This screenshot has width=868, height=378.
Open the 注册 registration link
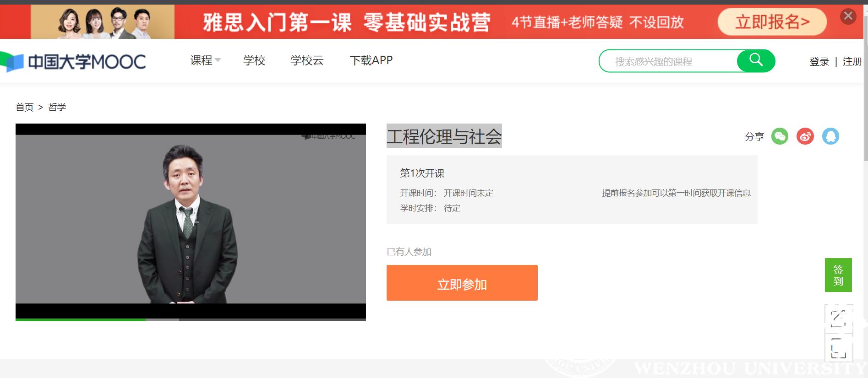pos(852,62)
